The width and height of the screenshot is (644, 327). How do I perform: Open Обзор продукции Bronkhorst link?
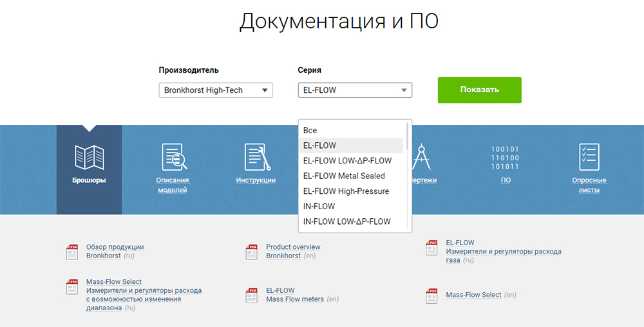coord(115,251)
